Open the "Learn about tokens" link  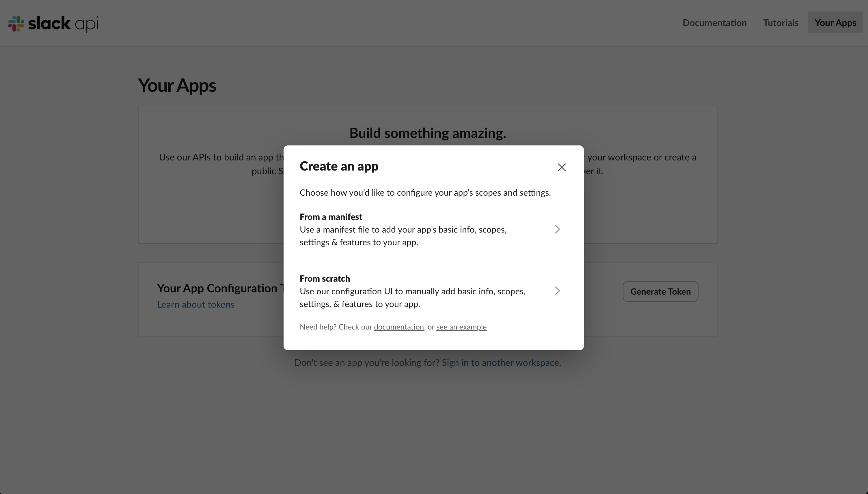click(195, 304)
